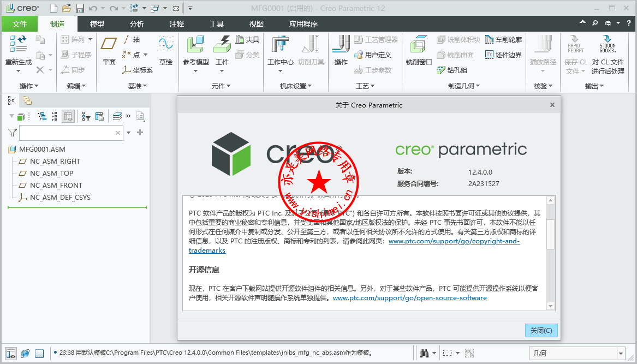This screenshot has height=364, width=637.
Task: Open the 点 (Point) dropdown arrow
Action: coord(145,55)
